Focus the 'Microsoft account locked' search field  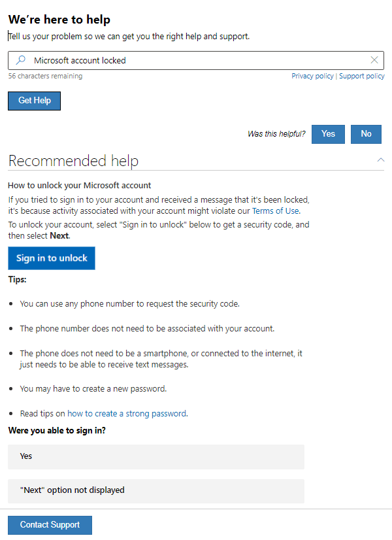[196, 61]
